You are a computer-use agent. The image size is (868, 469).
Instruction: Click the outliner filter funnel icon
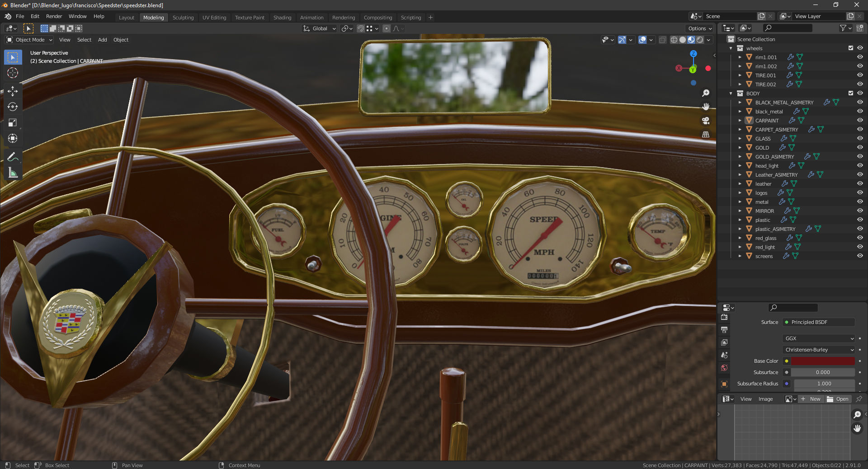(x=843, y=28)
